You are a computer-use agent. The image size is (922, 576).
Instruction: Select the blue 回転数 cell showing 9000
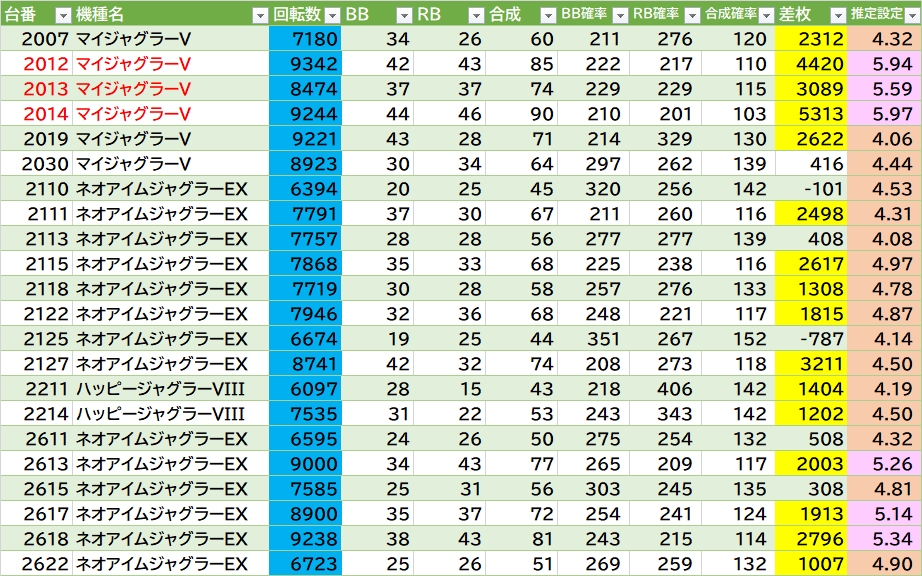305,464
